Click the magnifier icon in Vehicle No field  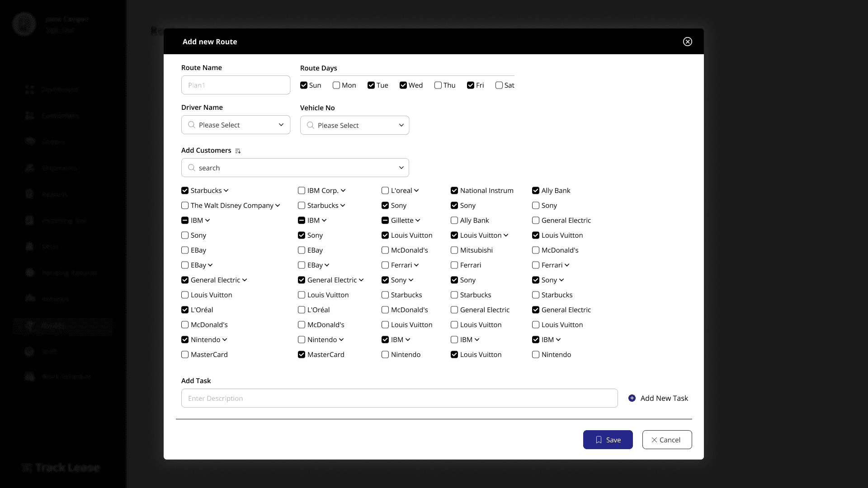[311, 125]
